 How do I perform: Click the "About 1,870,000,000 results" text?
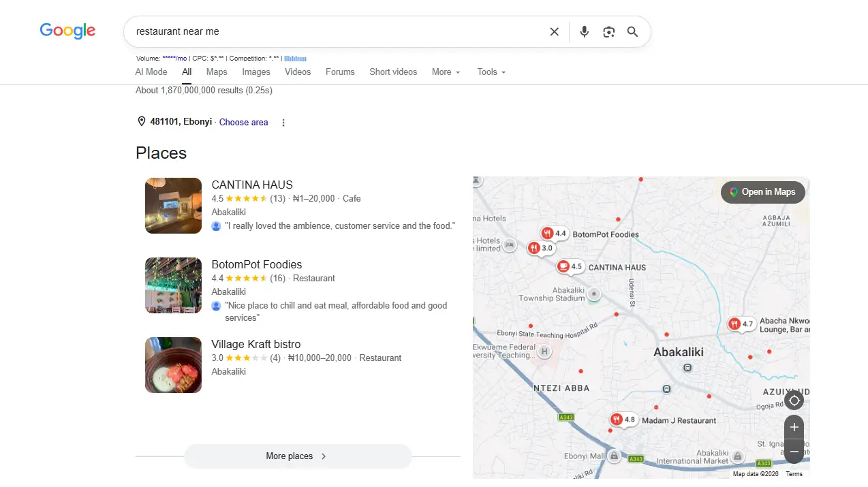[204, 90]
